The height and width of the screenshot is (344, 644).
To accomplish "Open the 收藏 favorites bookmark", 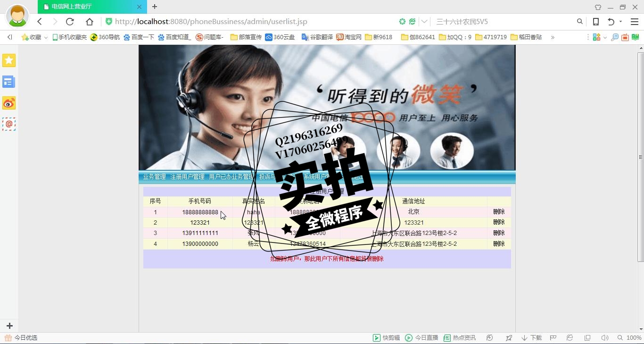I will click(x=32, y=37).
